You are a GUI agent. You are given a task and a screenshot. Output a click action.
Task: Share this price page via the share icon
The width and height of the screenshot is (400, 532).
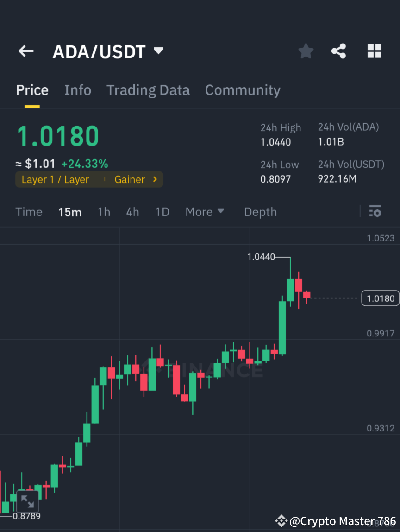pos(339,51)
